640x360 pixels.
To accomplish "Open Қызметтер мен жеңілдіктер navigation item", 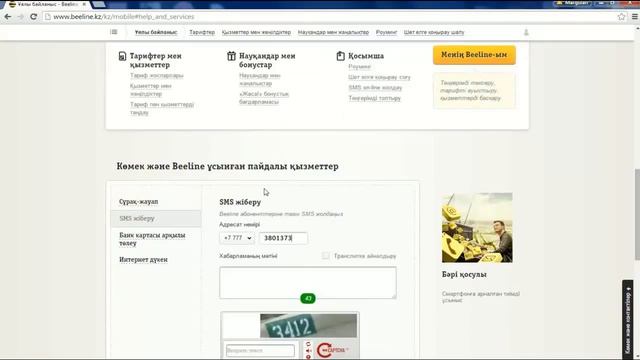I will [x=256, y=32].
